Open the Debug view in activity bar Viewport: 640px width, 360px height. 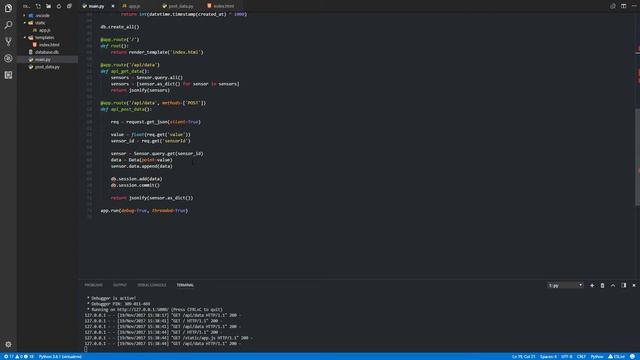pyautogui.click(x=8, y=58)
